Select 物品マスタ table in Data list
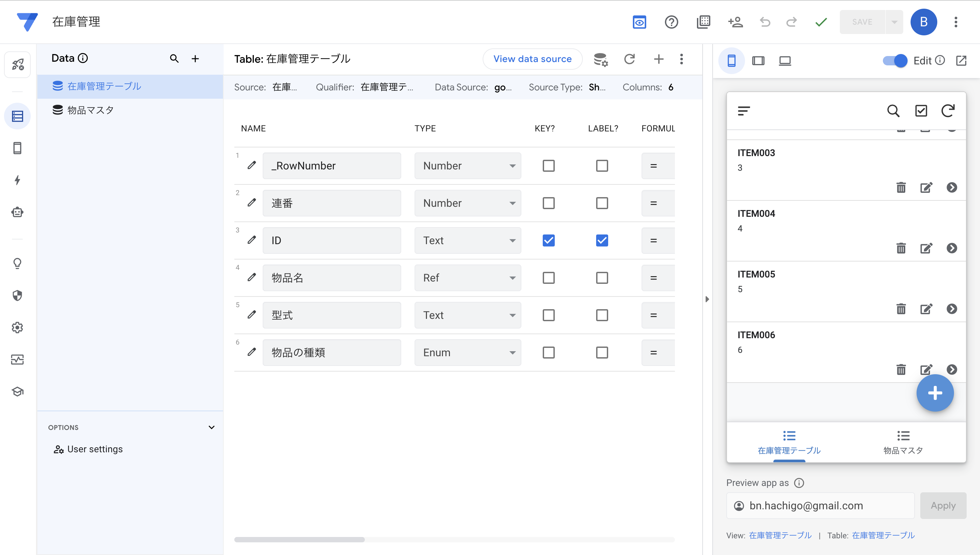The width and height of the screenshot is (980, 555). point(90,110)
